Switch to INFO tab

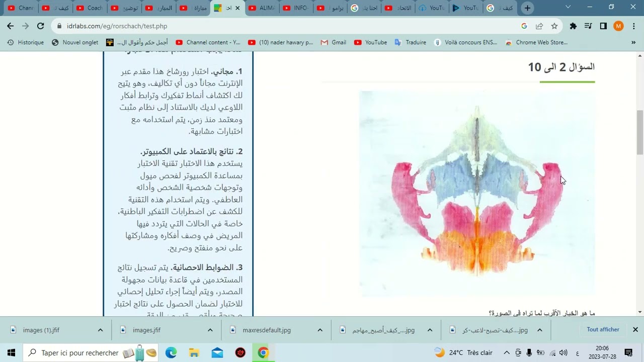pos(296,8)
